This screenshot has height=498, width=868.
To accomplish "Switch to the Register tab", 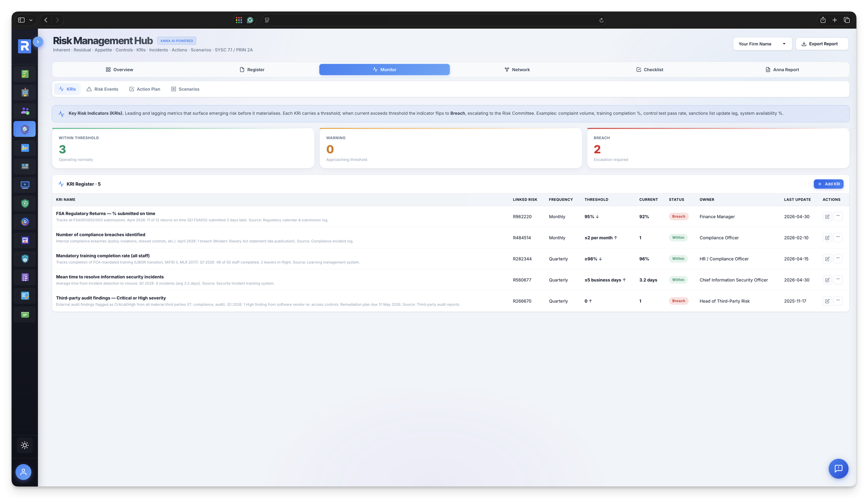I will (x=252, y=69).
